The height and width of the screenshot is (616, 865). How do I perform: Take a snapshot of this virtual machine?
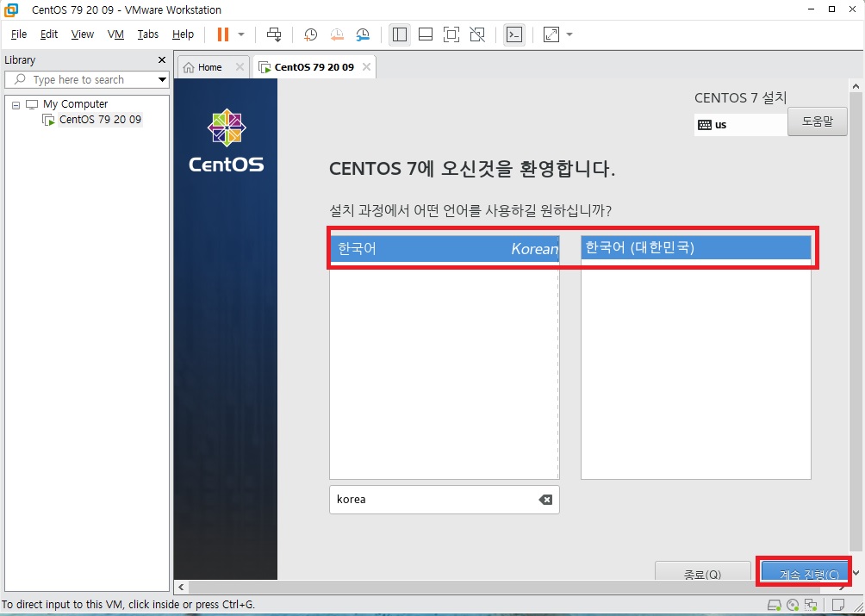point(310,34)
